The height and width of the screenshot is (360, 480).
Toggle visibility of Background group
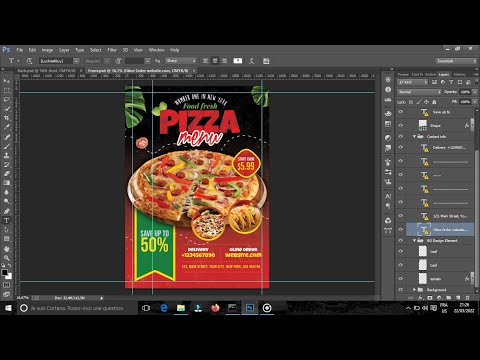pos(401,290)
